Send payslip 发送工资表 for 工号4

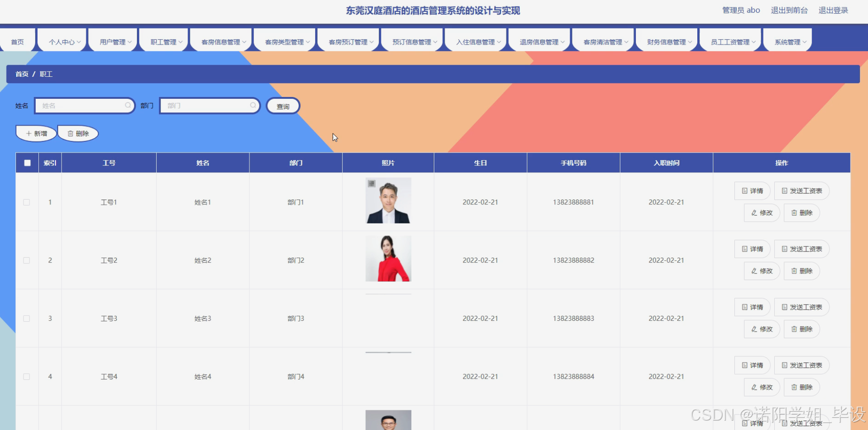801,365
